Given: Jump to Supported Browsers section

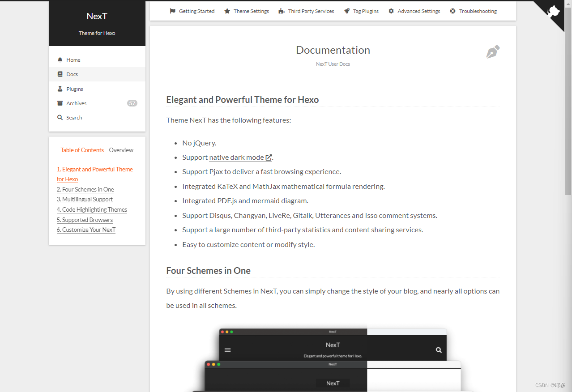Looking at the screenshot, I should (85, 220).
